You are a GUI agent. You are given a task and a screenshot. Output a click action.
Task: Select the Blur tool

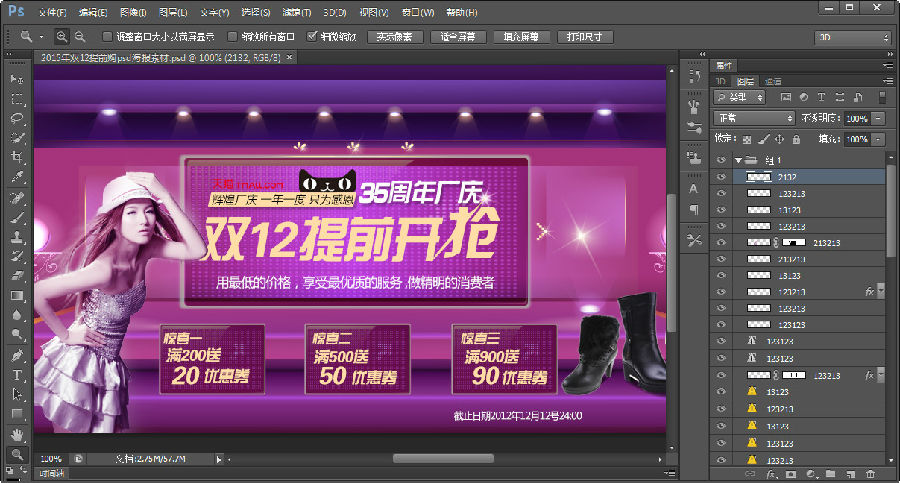coord(17,315)
